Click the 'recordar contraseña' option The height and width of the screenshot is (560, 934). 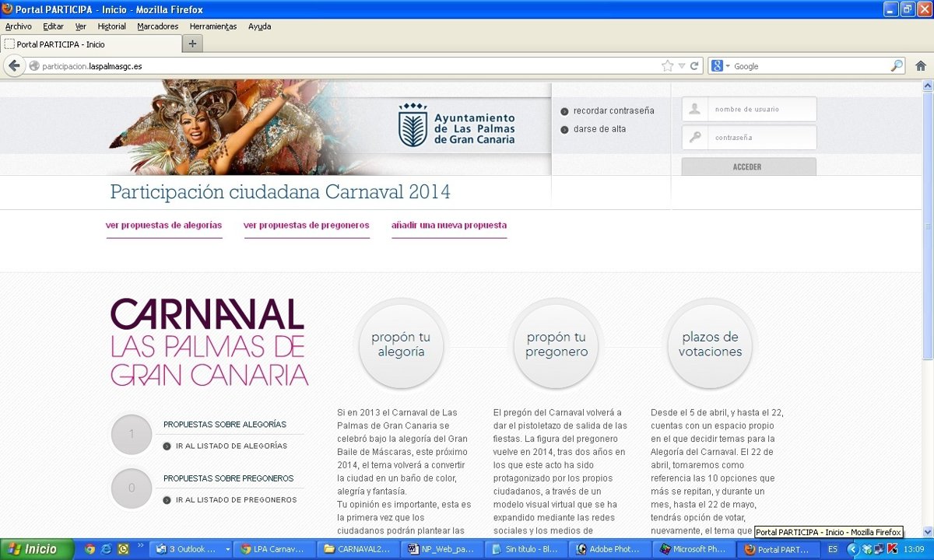[x=613, y=110]
